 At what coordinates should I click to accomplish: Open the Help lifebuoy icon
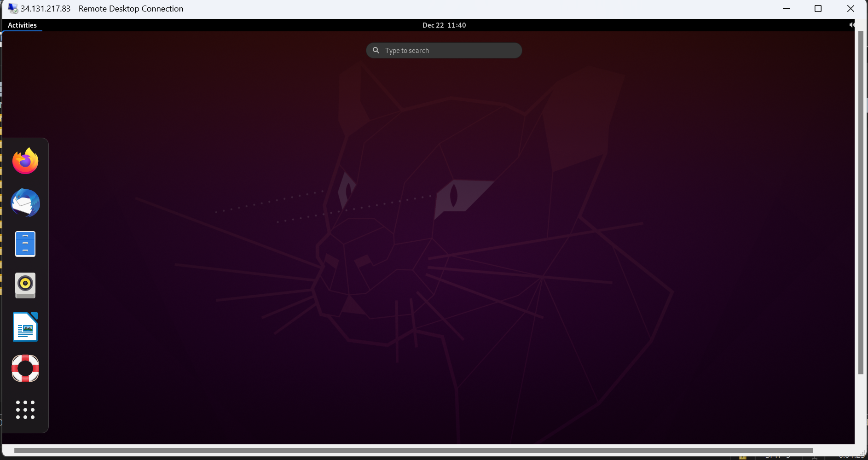[25, 368]
